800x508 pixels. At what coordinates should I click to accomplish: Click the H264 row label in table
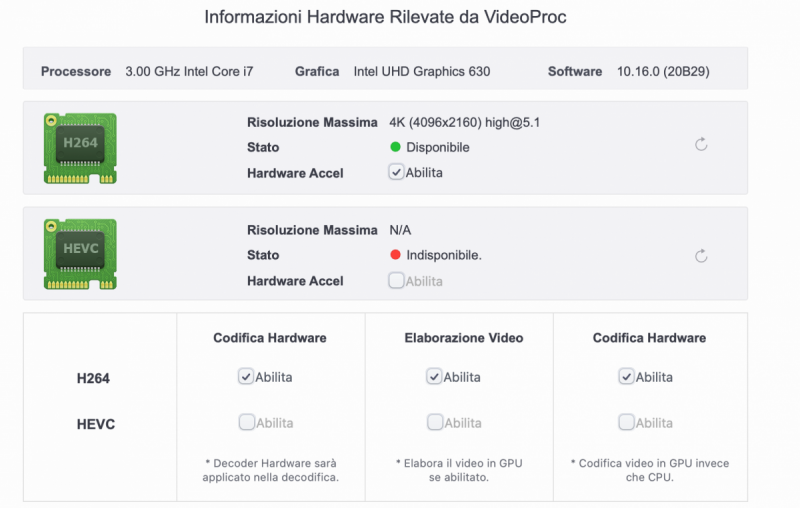[x=96, y=378]
